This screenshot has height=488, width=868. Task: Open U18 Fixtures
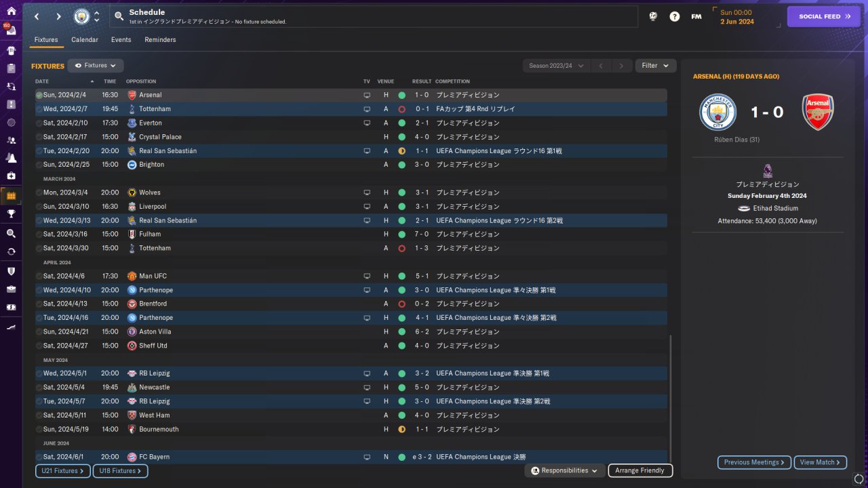121,470
